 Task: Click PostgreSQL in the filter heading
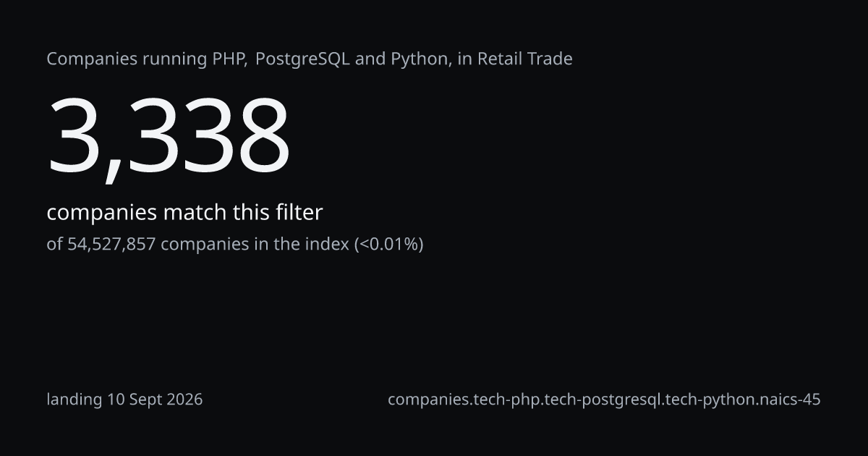coord(303,59)
